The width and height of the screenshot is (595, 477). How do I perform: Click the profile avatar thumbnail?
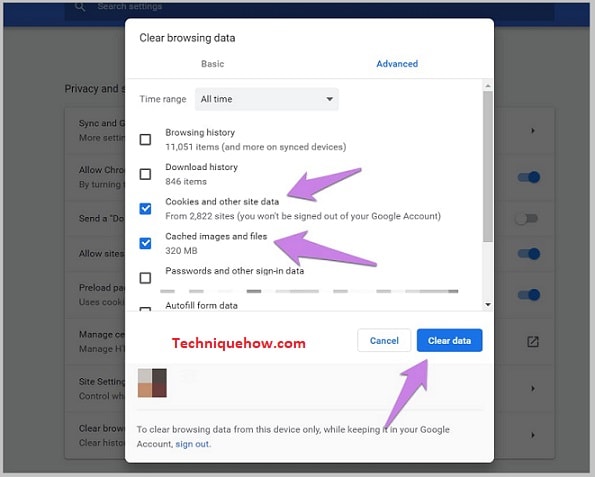152,383
